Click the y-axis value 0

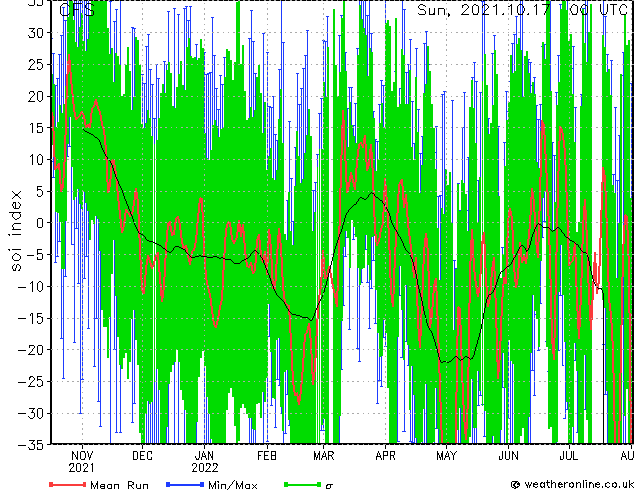click(39, 223)
